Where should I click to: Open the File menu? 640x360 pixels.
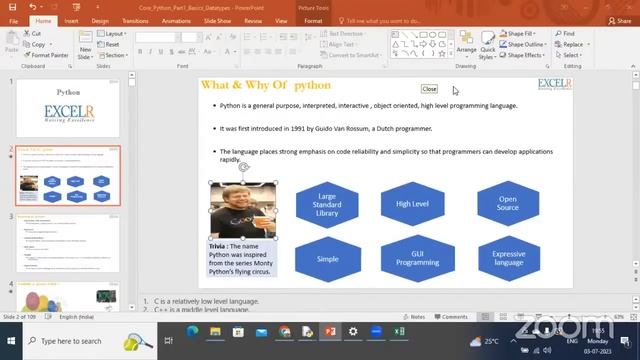point(13,21)
